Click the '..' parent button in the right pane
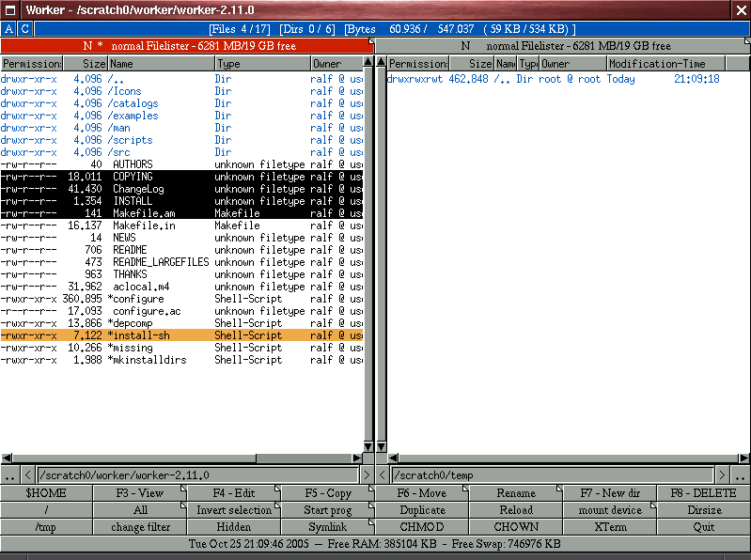Viewport: 751px width, 560px height. 740,475
